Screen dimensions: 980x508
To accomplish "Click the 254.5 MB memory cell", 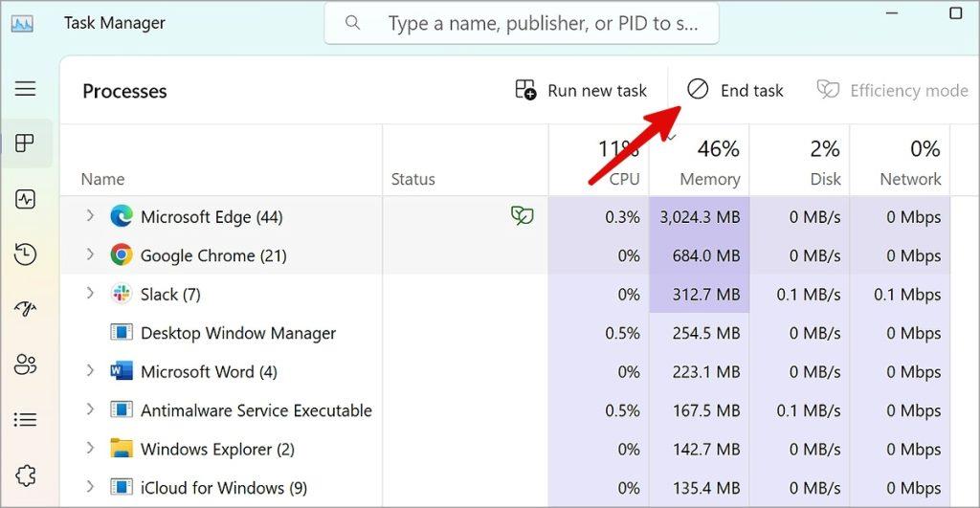I will tap(700, 332).
